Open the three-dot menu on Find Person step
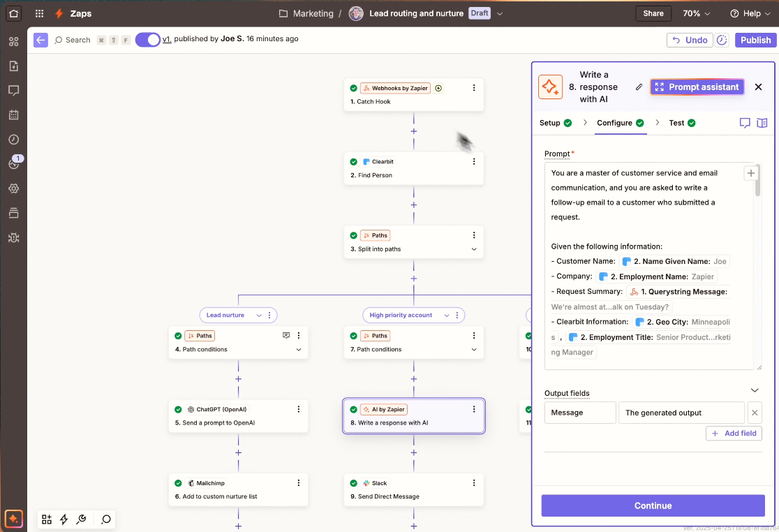Viewport: 779px width, 532px height. coord(474,161)
